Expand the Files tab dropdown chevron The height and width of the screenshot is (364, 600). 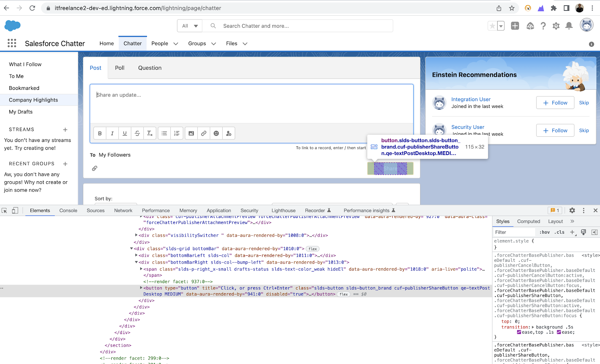click(x=245, y=44)
